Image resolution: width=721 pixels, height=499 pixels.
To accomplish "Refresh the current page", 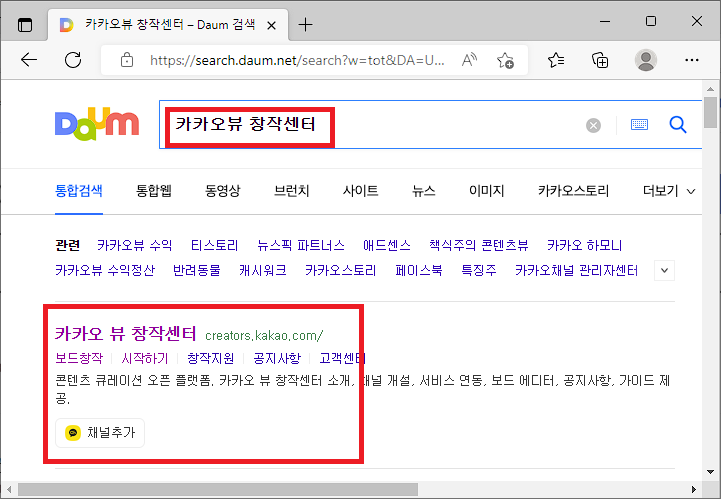I will coord(73,60).
